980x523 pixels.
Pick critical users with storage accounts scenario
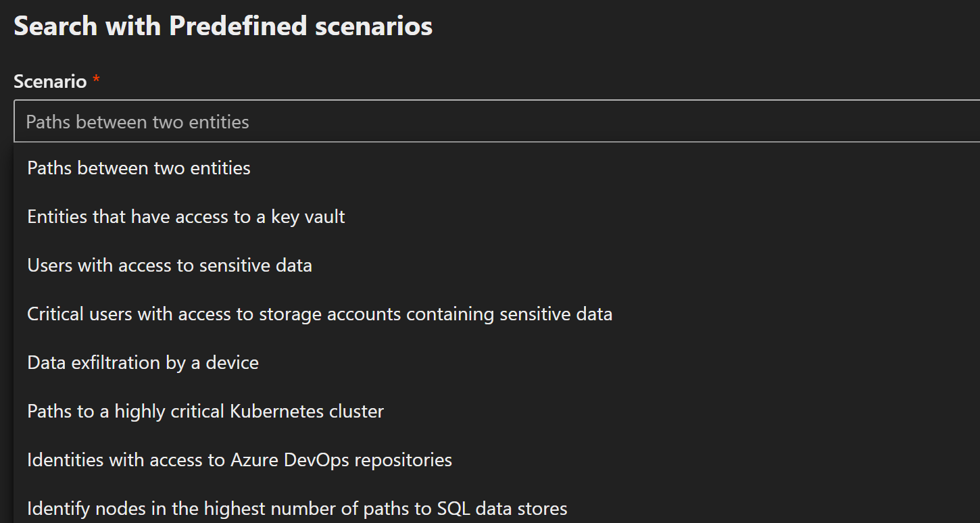coord(320,314)
